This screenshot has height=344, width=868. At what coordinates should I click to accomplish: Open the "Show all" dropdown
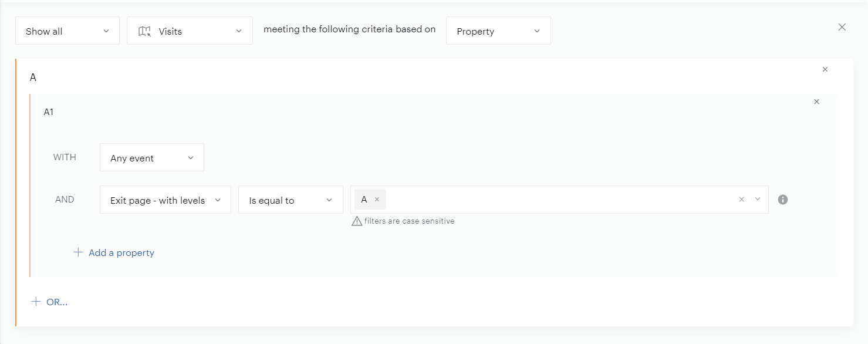67,31
